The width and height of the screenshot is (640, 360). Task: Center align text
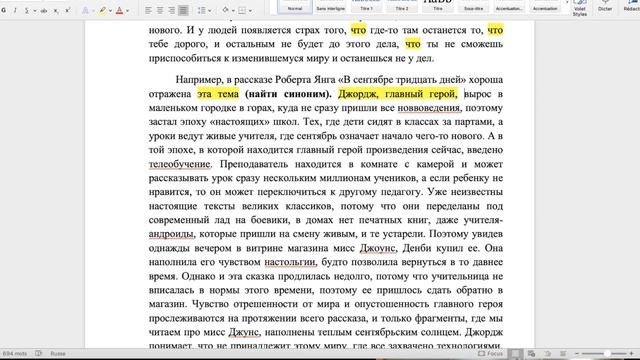(x=160, y=11)
